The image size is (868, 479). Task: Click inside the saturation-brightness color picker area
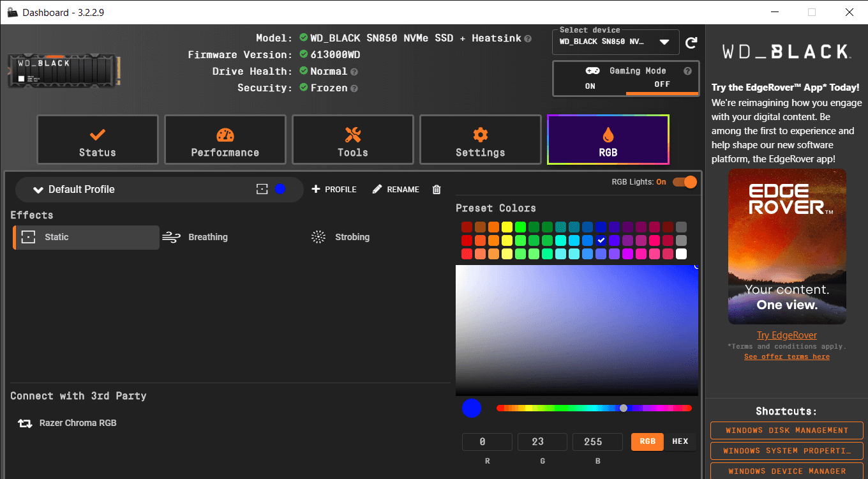tap(577, 330)
